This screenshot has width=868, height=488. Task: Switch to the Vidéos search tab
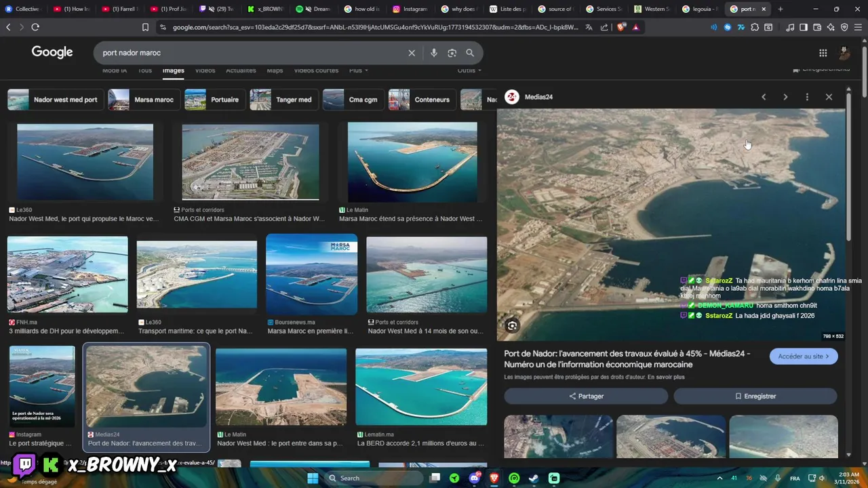click(205, 70)
